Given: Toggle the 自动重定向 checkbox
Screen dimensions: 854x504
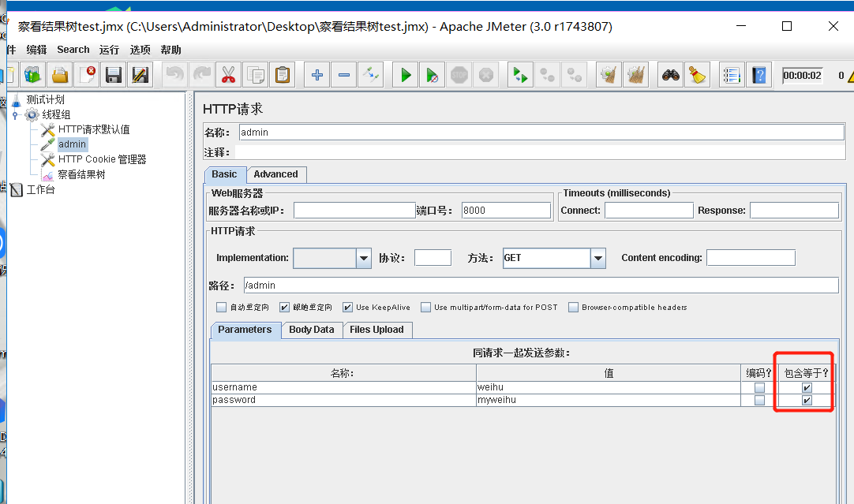Looking at the screenshot, I should [x=221, y=308].
